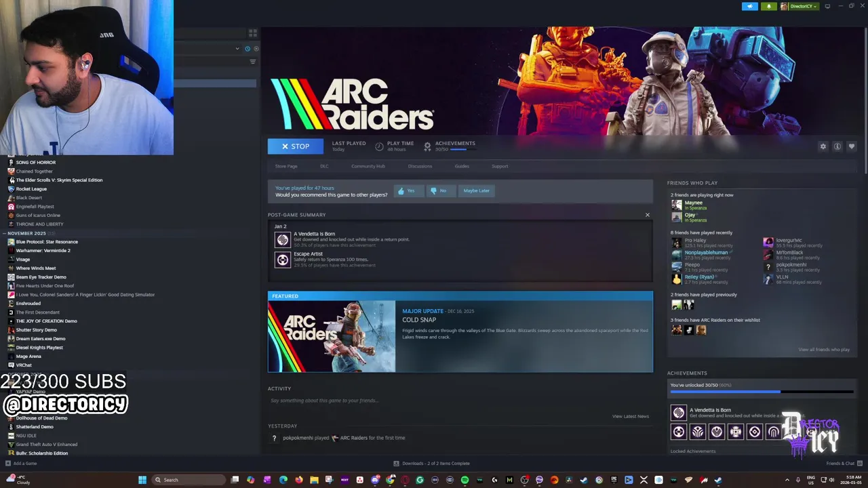Click Escape Artist achievement icon
Screen dimensions: 868x488
tap(283, 260)
